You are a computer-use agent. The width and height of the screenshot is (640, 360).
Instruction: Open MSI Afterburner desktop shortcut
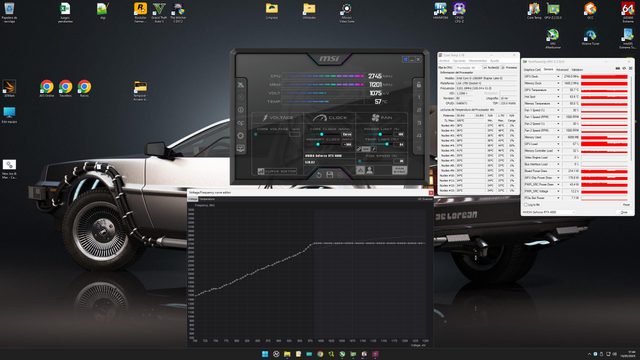point(553,39)
